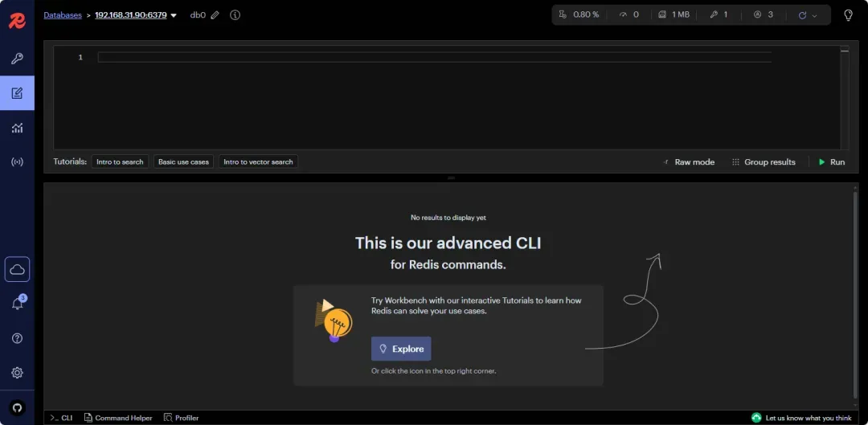Click the pencil icon to edit db0
868x425 pixels.
click(x=215, y=15)
